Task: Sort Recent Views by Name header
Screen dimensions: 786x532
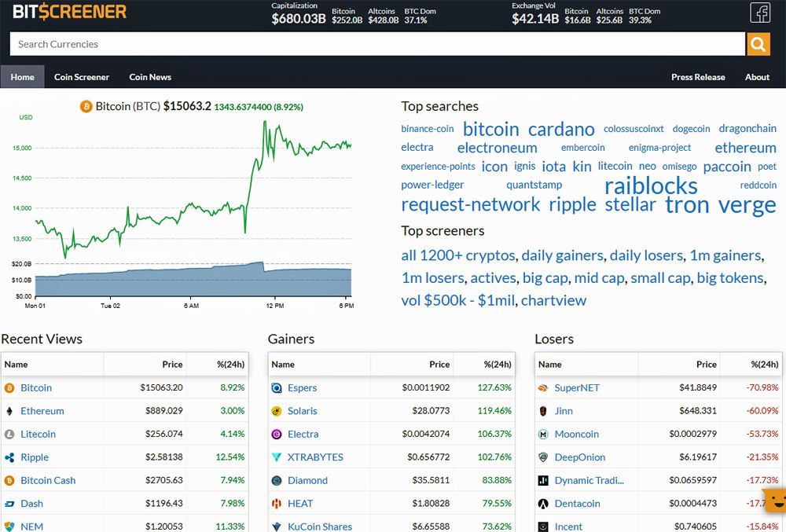Action: 16,364
